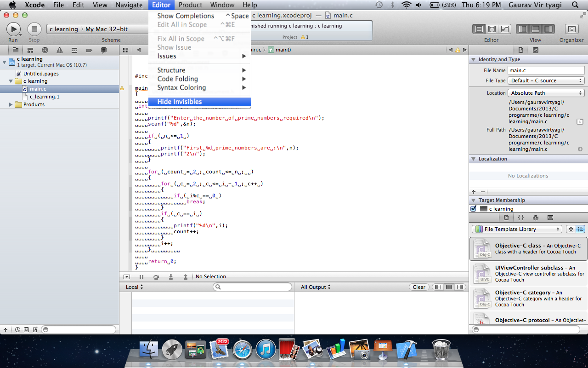Image resolution: width=588 pixels, height=368 pixels.
Task: Open the All Output selector
Action: 316,287
